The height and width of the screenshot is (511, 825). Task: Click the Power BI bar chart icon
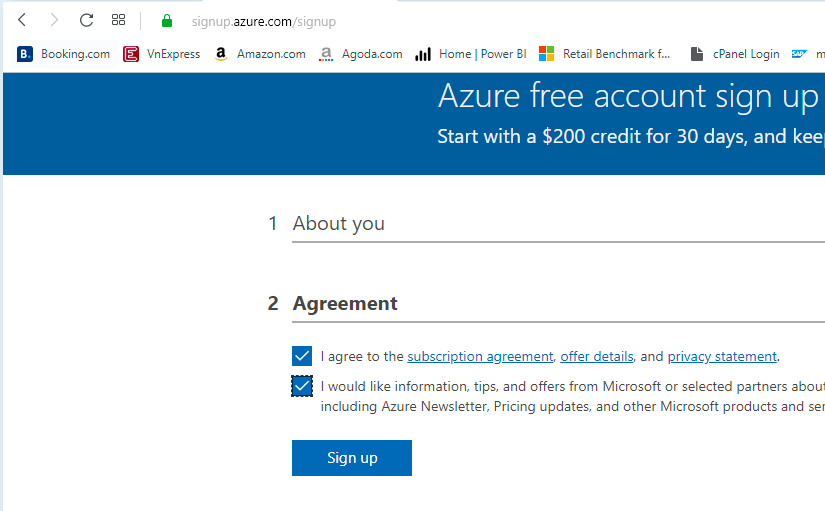(x=423, y=54)
